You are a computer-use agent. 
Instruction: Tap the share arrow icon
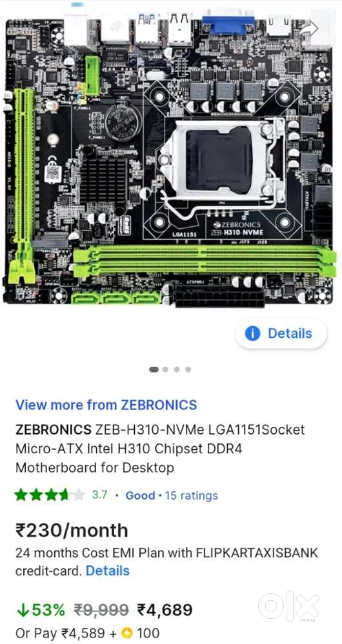308,28
